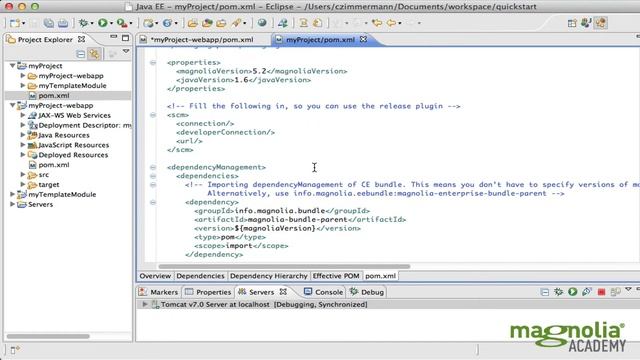Click the Open Web Browser globe icon
Image resolution: width=640 pixels, height=360 pixels.
tap(262, 23)
